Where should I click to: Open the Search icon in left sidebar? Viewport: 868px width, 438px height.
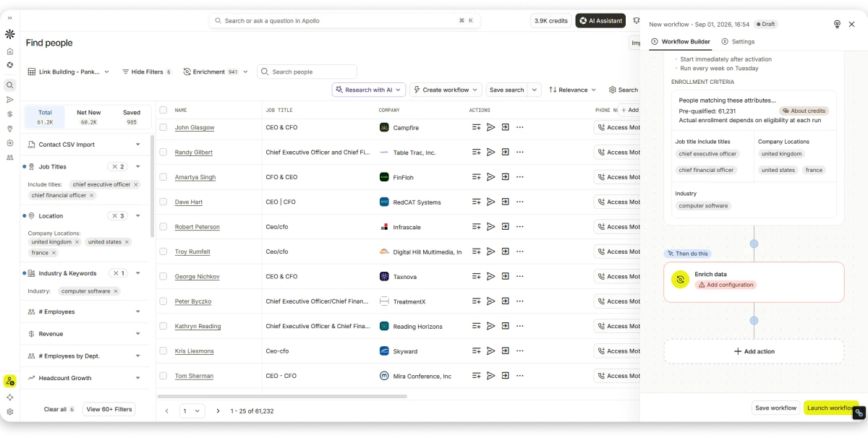[9, 85]
